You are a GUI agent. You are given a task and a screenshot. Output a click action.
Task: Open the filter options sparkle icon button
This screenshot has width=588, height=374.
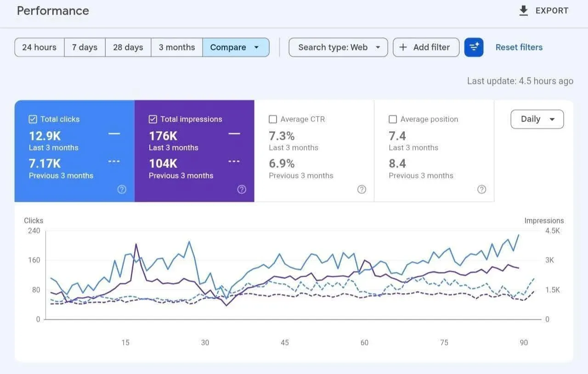[x=474, y=47]
